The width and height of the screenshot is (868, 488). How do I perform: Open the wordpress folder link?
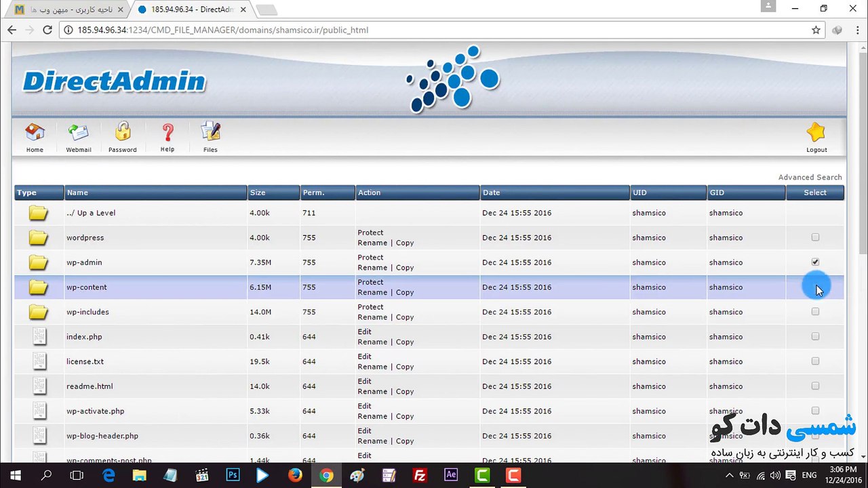pos(85,238)
